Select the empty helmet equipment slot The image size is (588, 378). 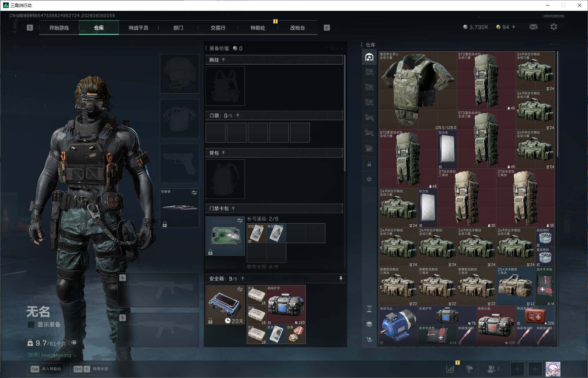180,74
